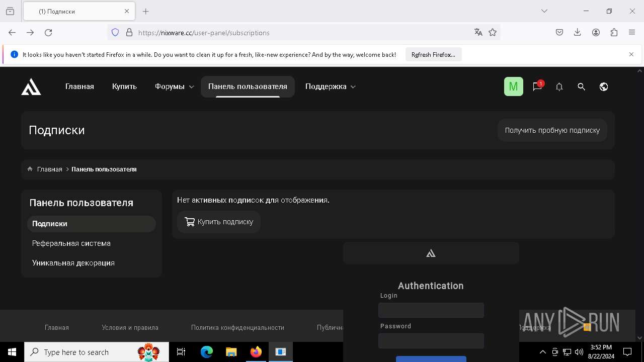Open footer Главная link

[57, 327]
